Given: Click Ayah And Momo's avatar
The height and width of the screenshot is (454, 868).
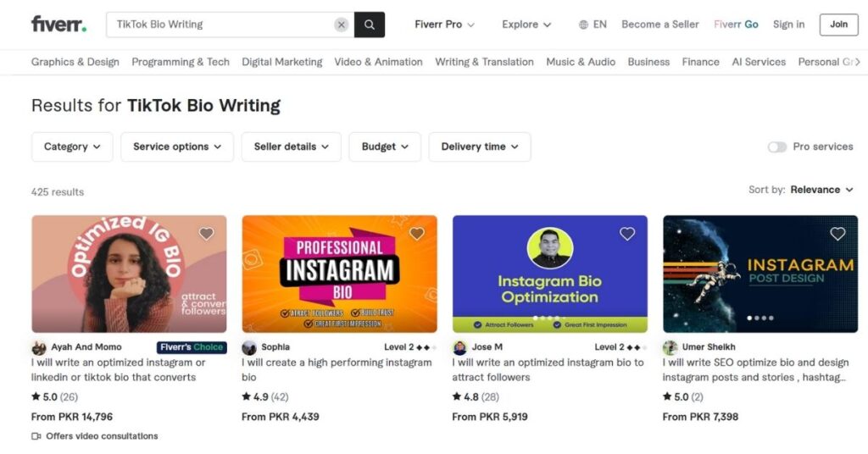Looking at the screenshot, I should click(39, 347).
